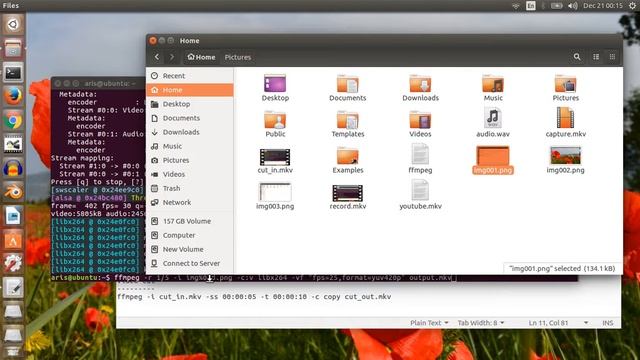This screenshot has width=640, height=360.
Task: Open the Templates folder icon
Action: click(347, 120)
